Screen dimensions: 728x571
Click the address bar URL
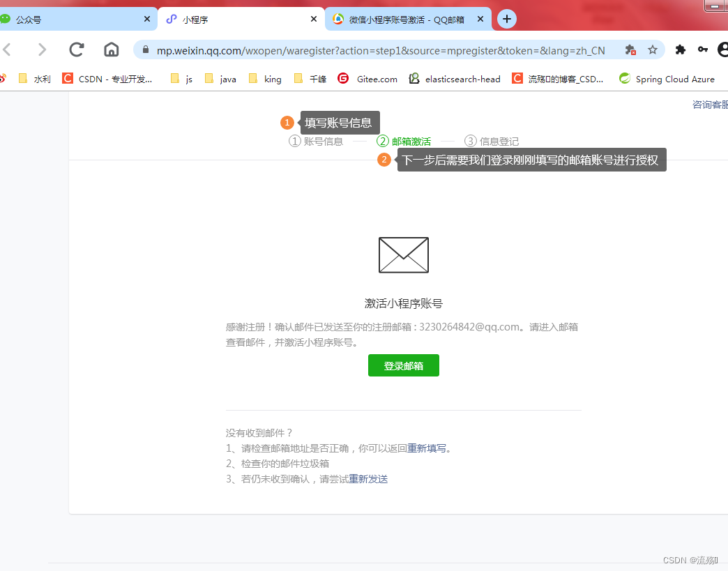[381, 51]
